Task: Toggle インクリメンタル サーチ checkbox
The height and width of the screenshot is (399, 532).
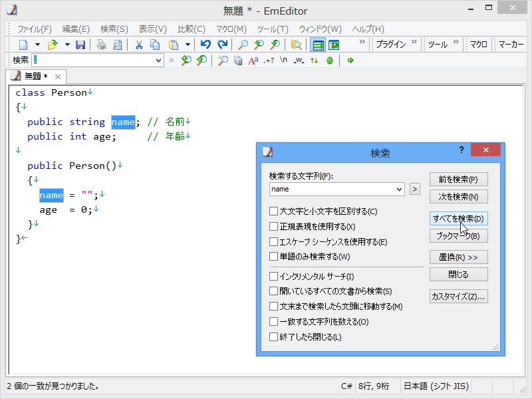Action: click(273, 276)
